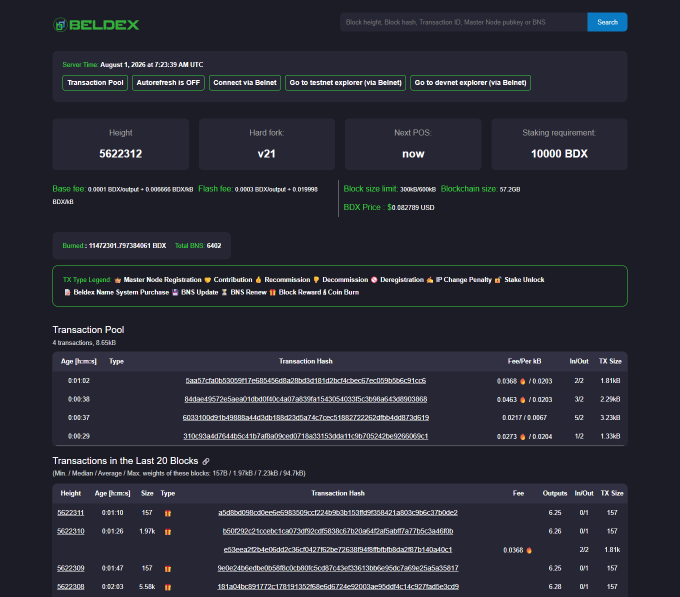
Task: Open block height 5622308
Action: [71, 587]
